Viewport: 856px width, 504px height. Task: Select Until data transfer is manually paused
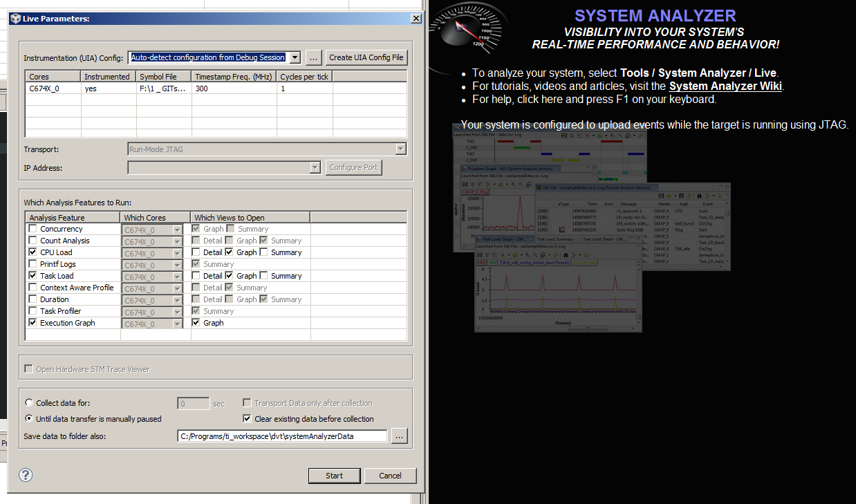[29, 419]
